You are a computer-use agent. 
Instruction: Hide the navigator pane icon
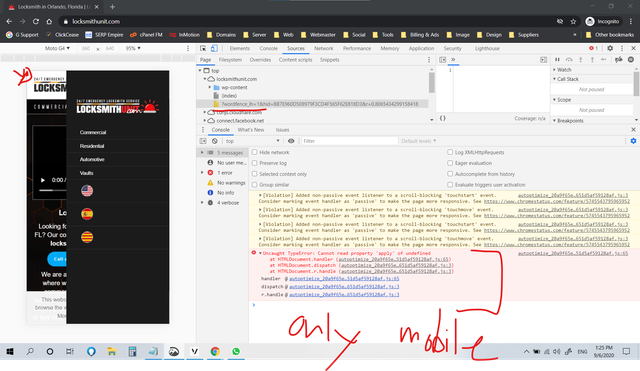[442, 60]
